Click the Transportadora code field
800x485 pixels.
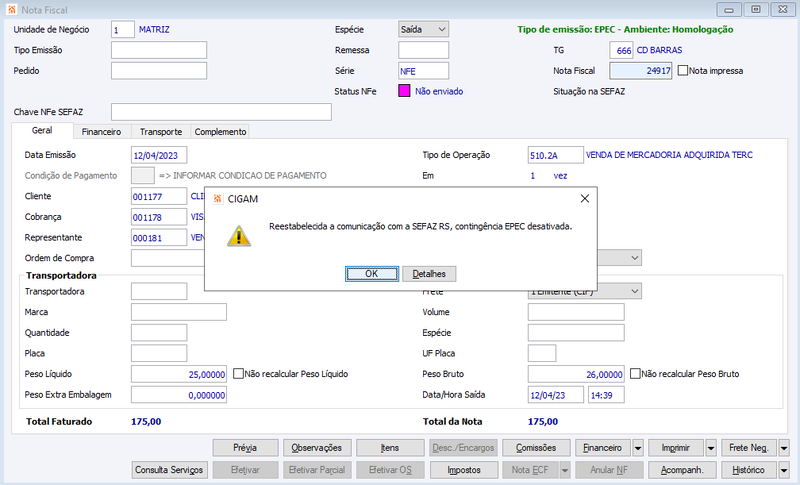[x=159, y=292]
